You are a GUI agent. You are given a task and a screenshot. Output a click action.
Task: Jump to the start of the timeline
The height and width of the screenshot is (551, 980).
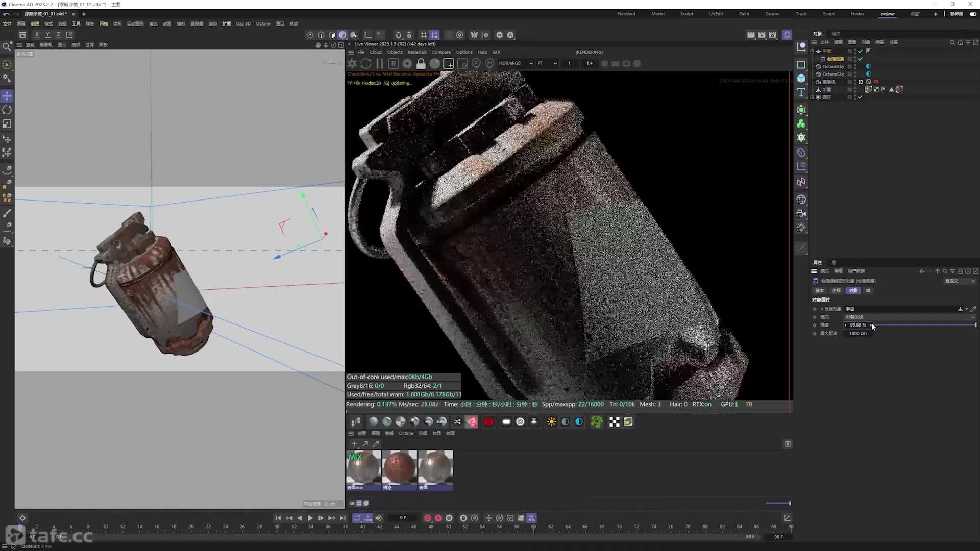278,518
